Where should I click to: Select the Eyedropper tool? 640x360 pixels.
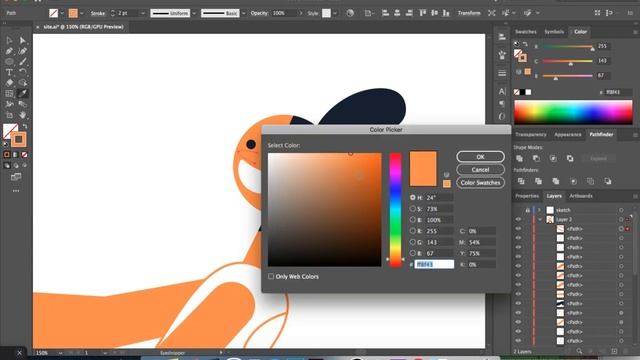(x=22, y=93)
